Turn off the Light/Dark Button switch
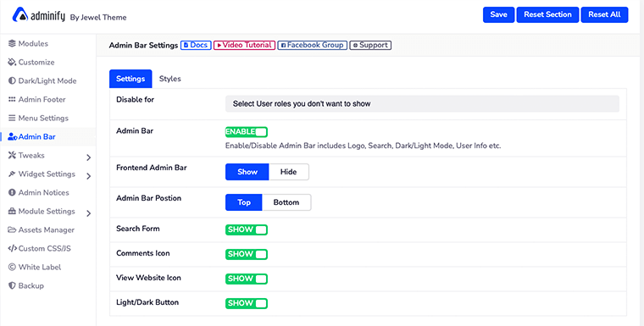Screen dimensions: 644x326 (x=247, y=303)
